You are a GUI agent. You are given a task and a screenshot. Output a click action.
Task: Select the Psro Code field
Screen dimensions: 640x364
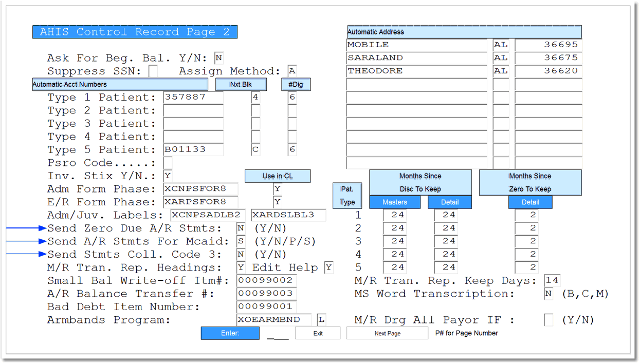point(168,163)
